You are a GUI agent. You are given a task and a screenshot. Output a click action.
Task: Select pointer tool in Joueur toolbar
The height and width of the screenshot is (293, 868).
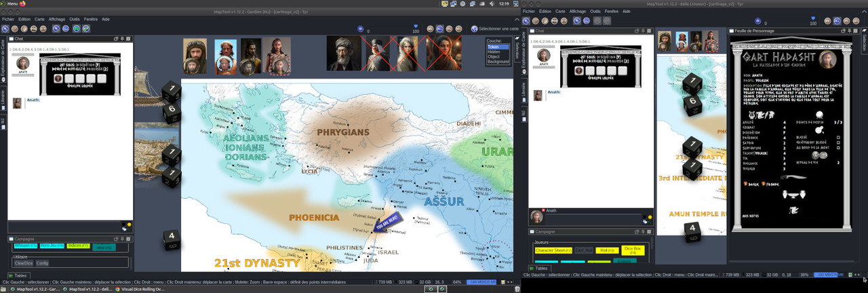point(526,21)
